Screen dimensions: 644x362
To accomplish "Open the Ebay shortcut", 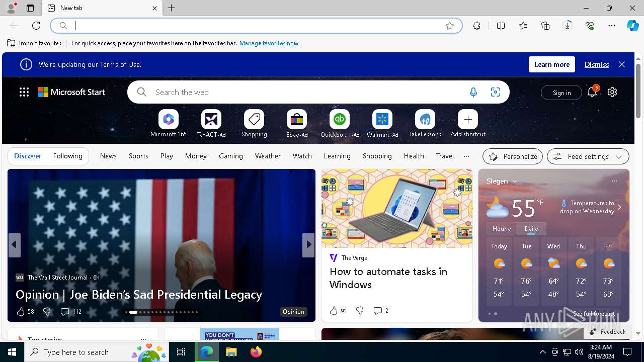I will (x=297, y=124).
